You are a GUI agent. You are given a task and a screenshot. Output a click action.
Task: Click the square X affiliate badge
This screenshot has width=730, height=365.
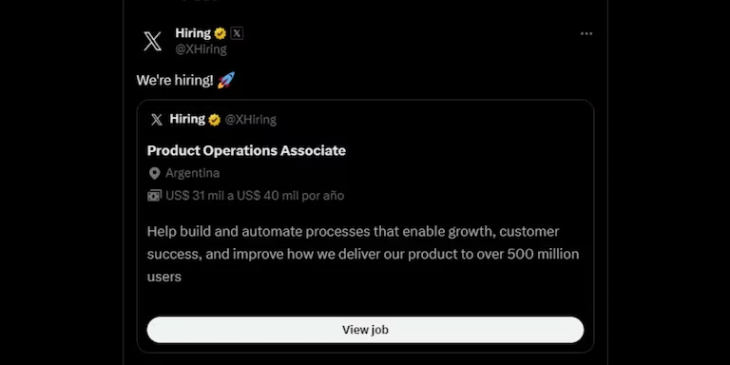pos(237,34)
